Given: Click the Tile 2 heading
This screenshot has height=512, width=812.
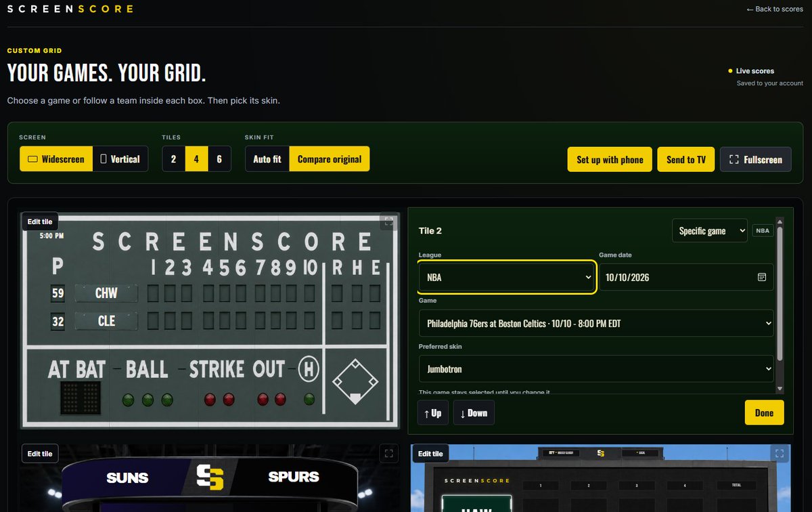Looking at the screenshot, I should pos(430,231).
